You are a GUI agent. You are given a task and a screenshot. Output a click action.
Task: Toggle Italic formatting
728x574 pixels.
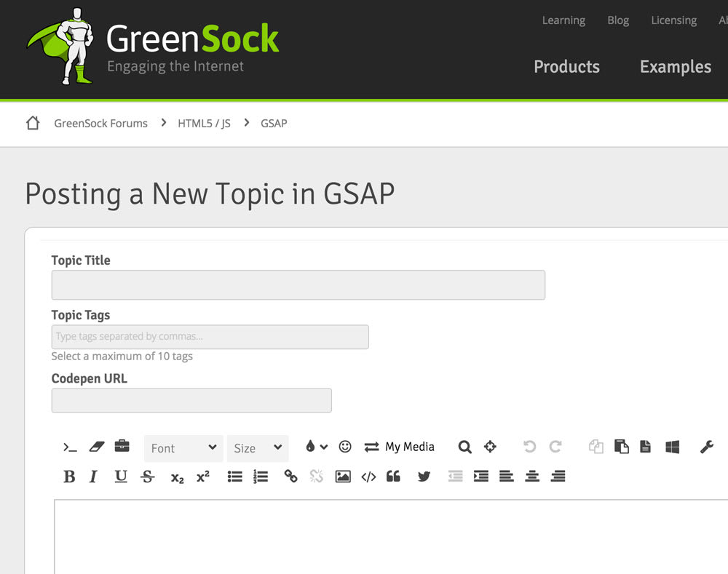[93, 477]
